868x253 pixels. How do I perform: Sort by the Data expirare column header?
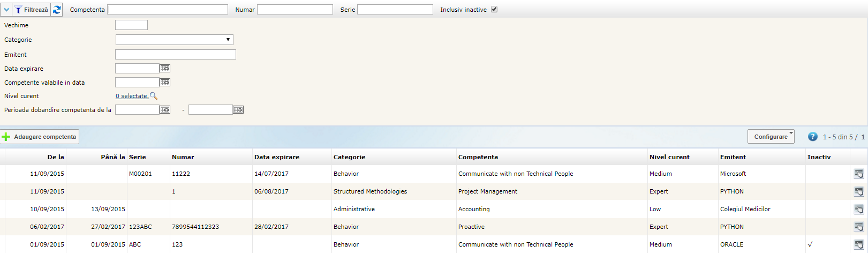click(x=277, y=157)
